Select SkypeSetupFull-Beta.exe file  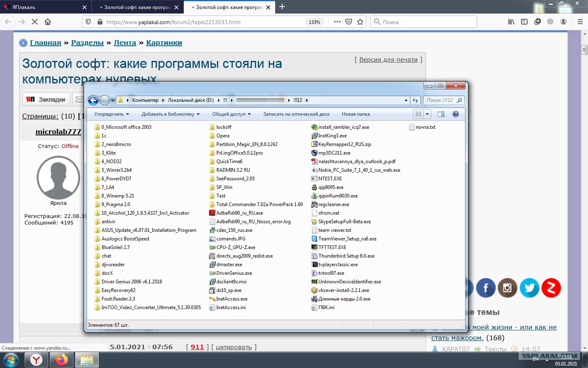(341, 222)
